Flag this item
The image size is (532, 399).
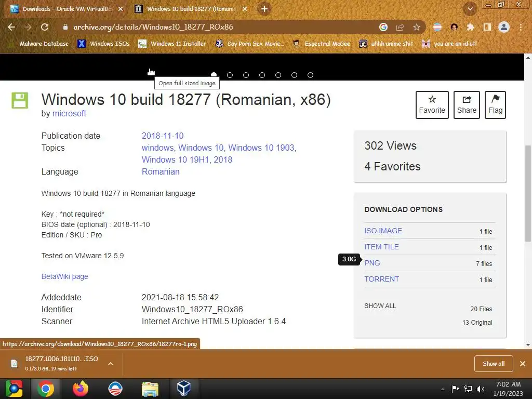pos(495,105)
